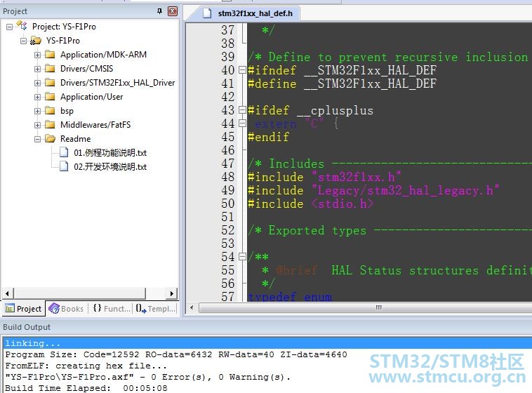This screenshot has height=393, width=532.
Task: Select the Application/User group label
Action: pyautogui.click(x=92, y=97)
